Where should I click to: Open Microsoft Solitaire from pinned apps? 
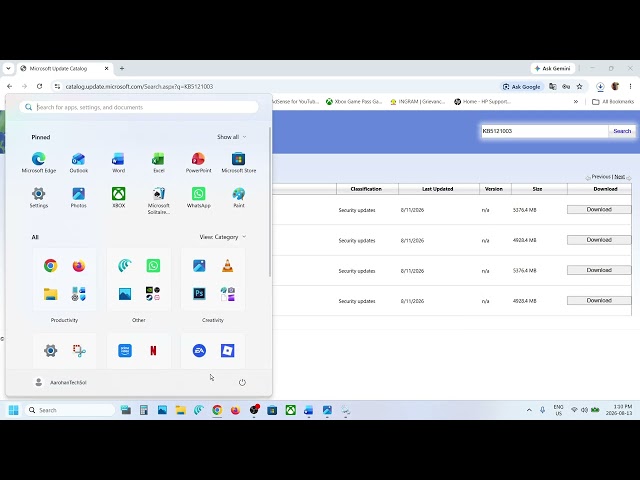click(158, 200)
